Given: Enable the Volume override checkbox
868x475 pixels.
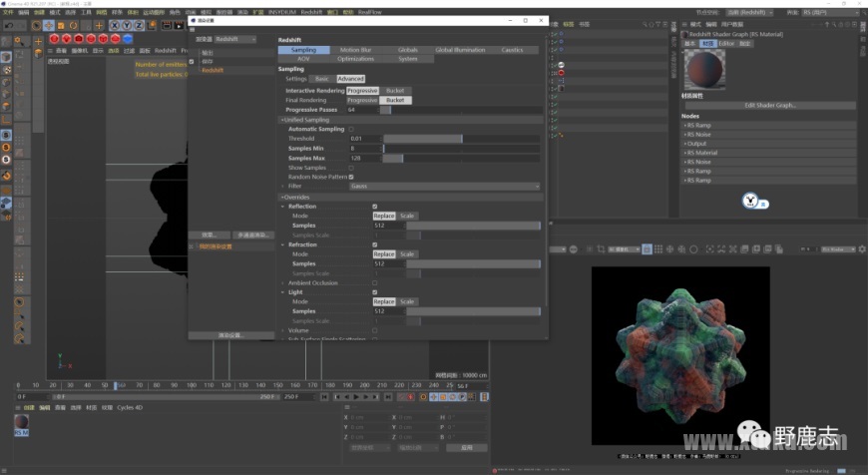Looking at the screenshot, I should pos(375,330).
